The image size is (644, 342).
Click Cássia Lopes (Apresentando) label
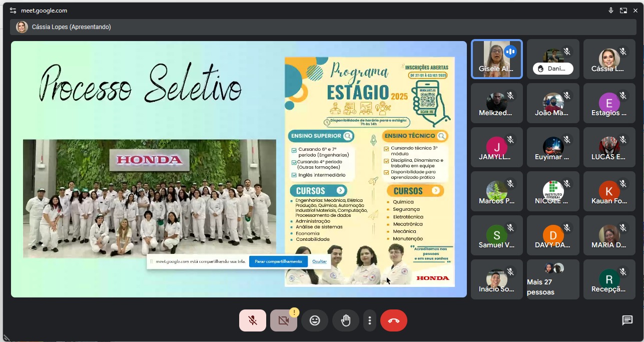pos(72,27)
